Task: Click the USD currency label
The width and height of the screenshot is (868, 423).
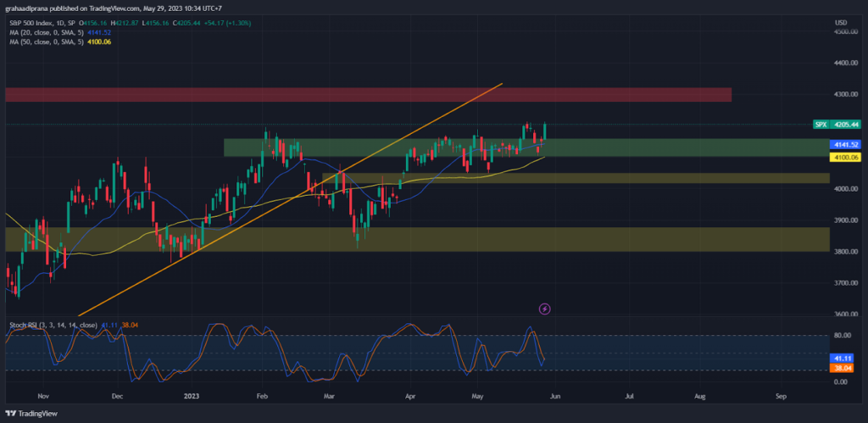Action: pos(841,23)
